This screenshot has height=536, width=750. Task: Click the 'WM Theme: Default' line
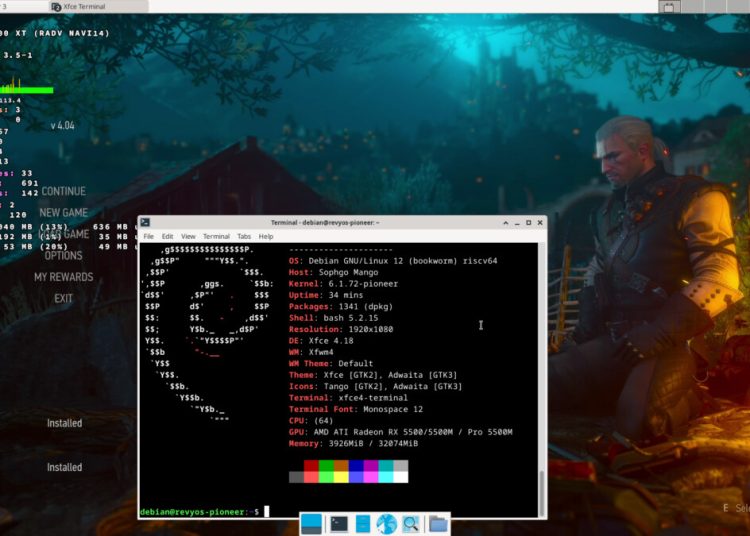coord(331,364)
